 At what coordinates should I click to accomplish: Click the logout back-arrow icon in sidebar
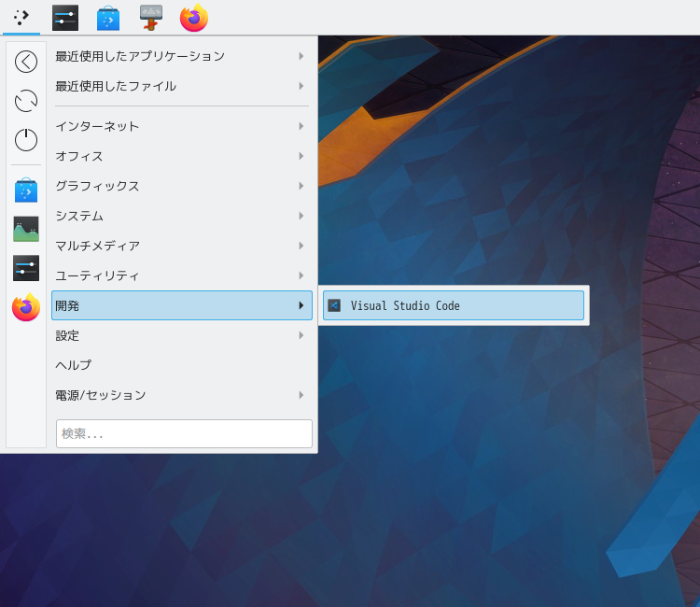click(26, 62)
